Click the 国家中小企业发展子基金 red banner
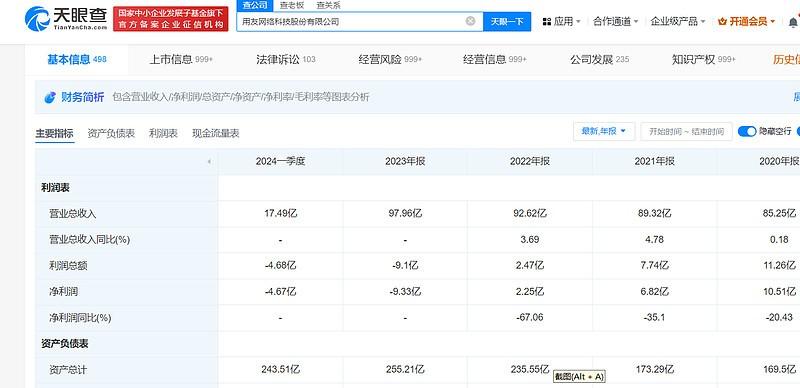 click(170, 18)
